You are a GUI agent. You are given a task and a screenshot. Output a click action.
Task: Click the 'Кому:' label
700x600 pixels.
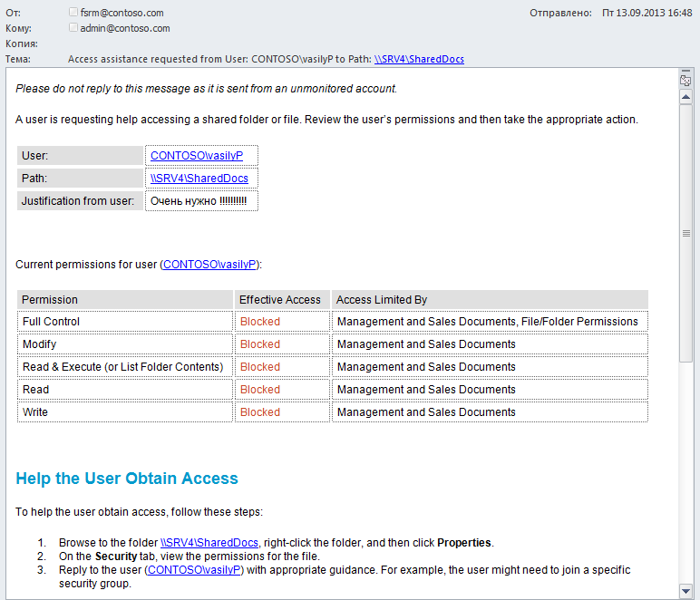click(x=18, y=28)
